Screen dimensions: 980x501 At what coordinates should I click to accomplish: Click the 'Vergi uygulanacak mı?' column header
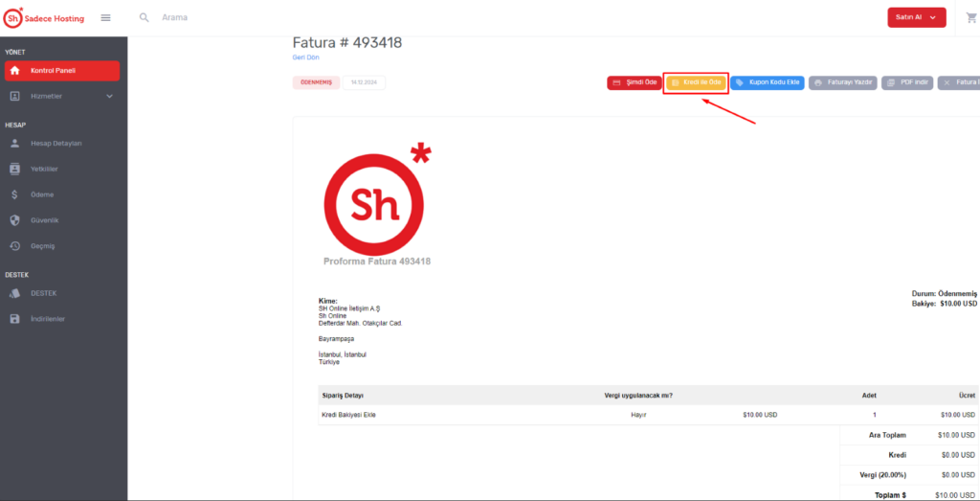click(638, 396)
